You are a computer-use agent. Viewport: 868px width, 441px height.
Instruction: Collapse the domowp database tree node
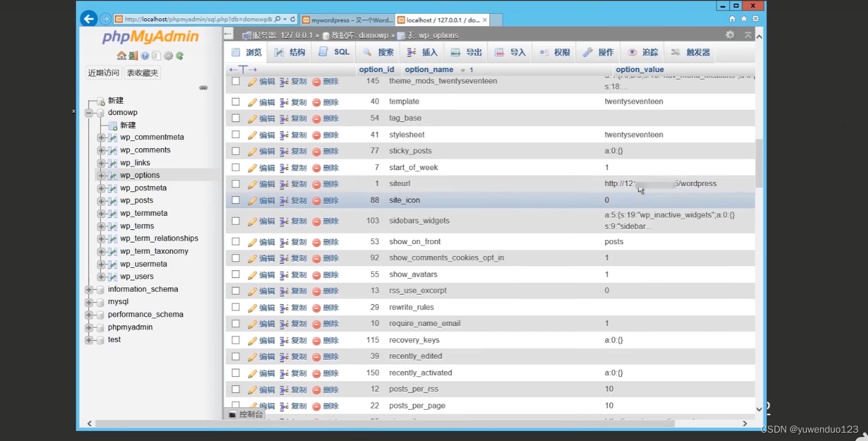point(89,113)
